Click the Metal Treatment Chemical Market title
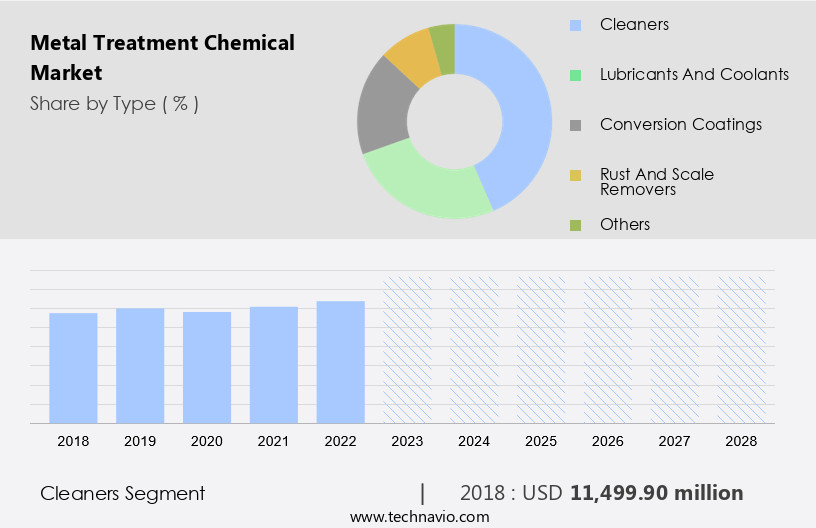816x528 pixels. (x=162, y=58)
